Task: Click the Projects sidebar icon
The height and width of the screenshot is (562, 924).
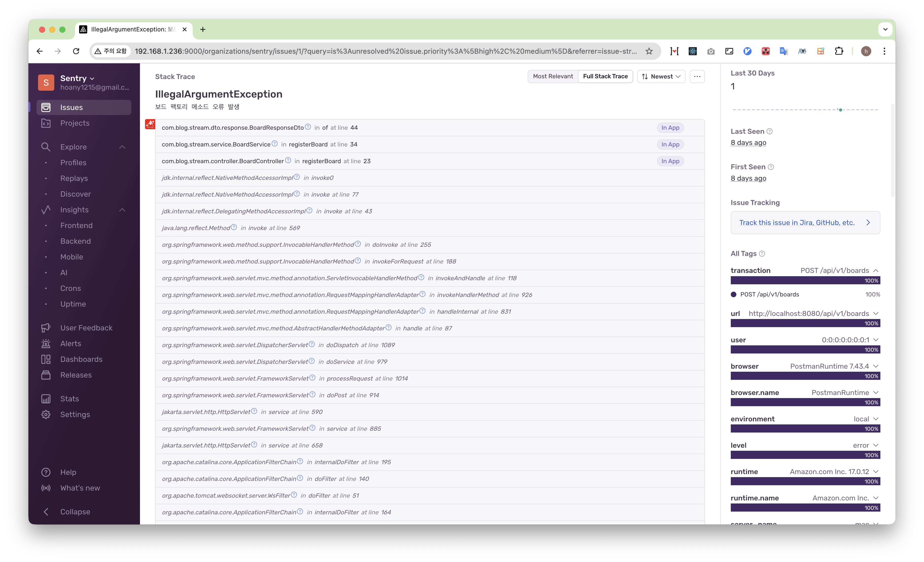Action: coord(46,123)
